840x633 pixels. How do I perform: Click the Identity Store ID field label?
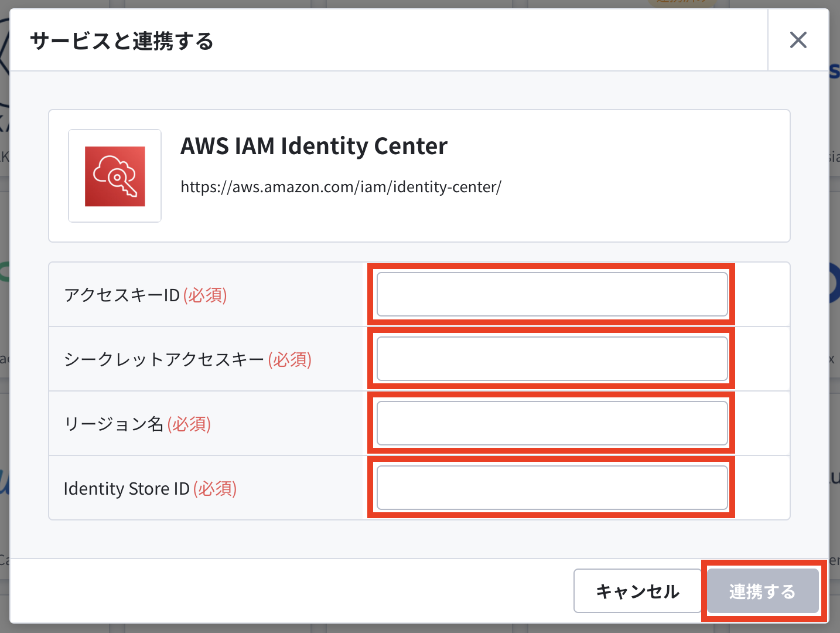(127, 488)
